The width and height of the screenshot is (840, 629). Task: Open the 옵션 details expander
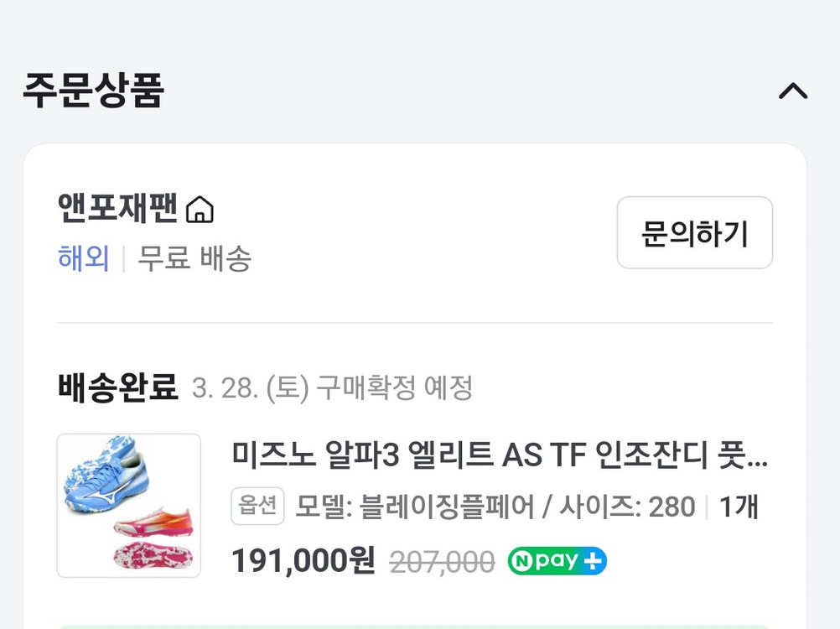coord(257,506)
